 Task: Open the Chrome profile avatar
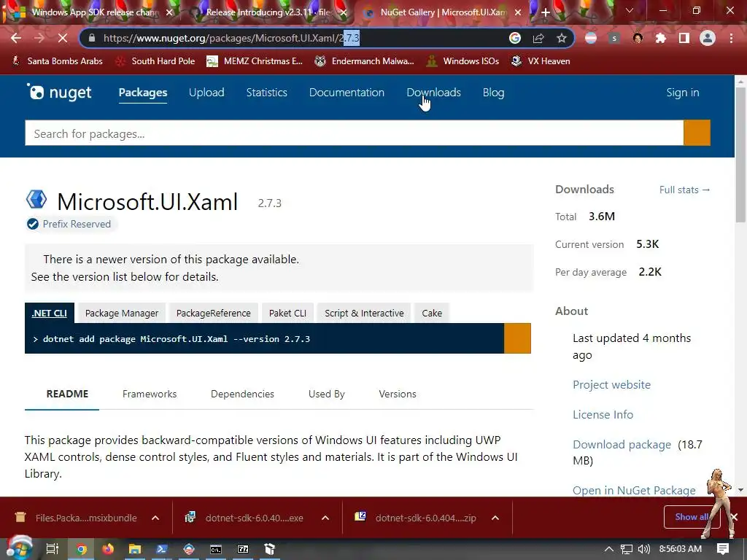coord(708,38)
